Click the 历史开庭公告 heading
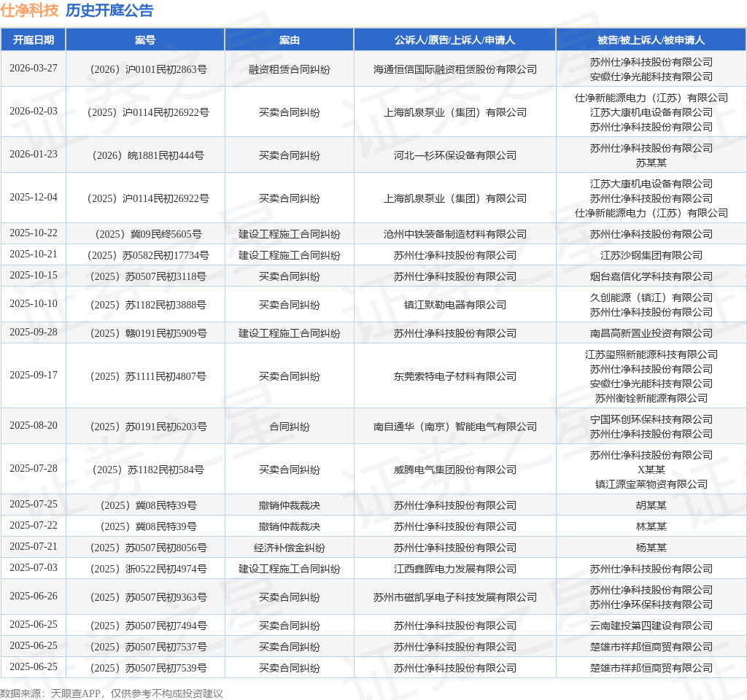 pos(109,10)
